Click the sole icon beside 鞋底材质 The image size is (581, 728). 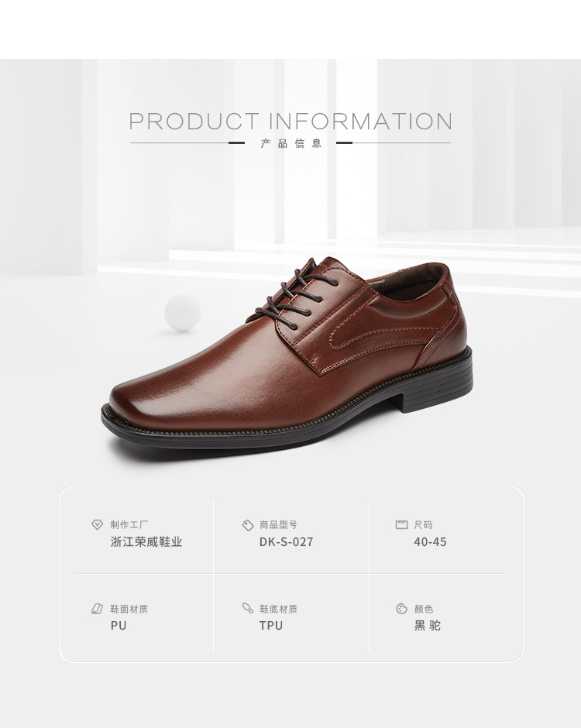pyautogui.click(x=248, y=608)
